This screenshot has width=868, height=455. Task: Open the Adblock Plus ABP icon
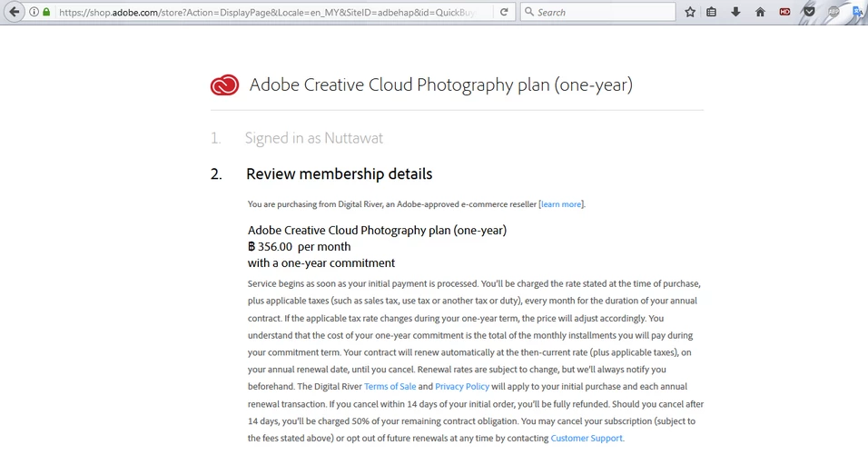point(833,12)
